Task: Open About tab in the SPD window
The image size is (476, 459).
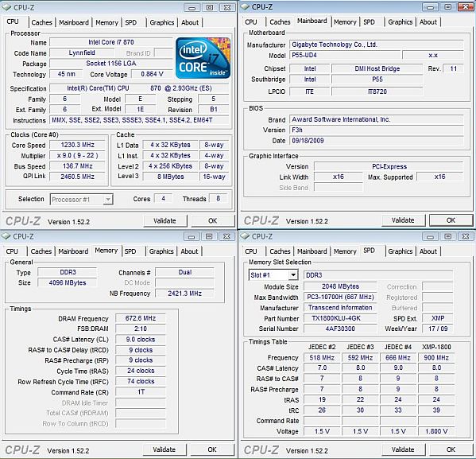Action: (x=428, y=251)
